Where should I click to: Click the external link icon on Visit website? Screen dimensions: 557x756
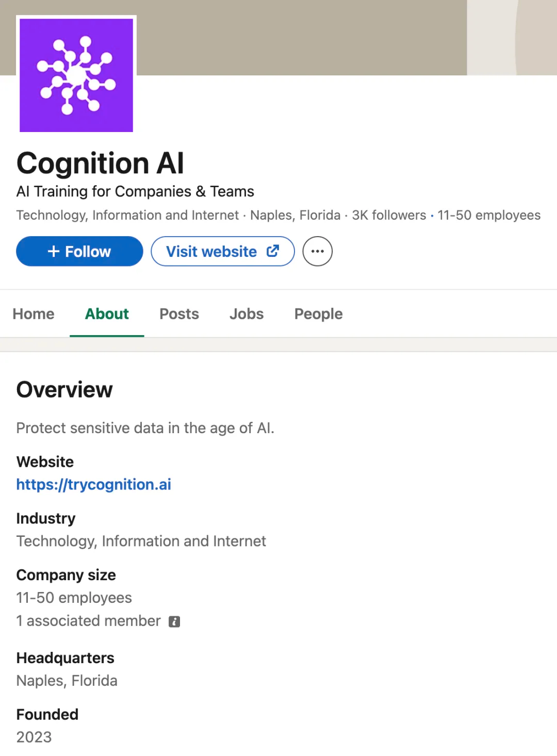(x=273, y=251)
